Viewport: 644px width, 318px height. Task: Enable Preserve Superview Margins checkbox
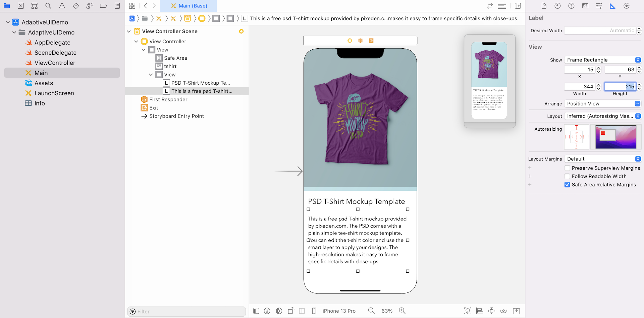coord(567,168)
